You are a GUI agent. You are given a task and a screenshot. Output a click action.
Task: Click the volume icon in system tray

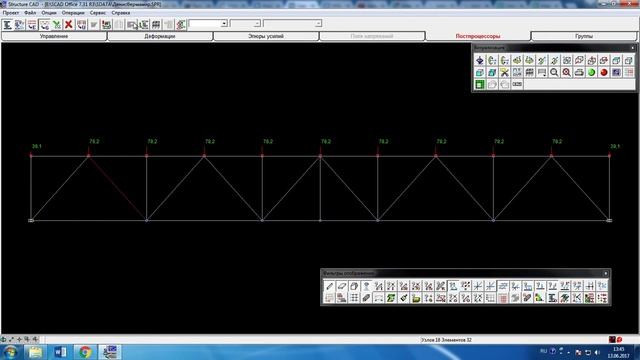point(598,352)
